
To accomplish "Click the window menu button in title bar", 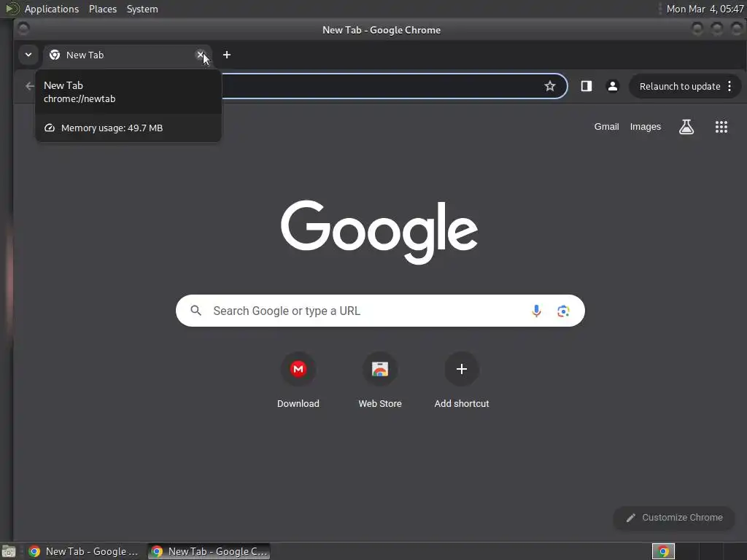I will click(23, 29).
